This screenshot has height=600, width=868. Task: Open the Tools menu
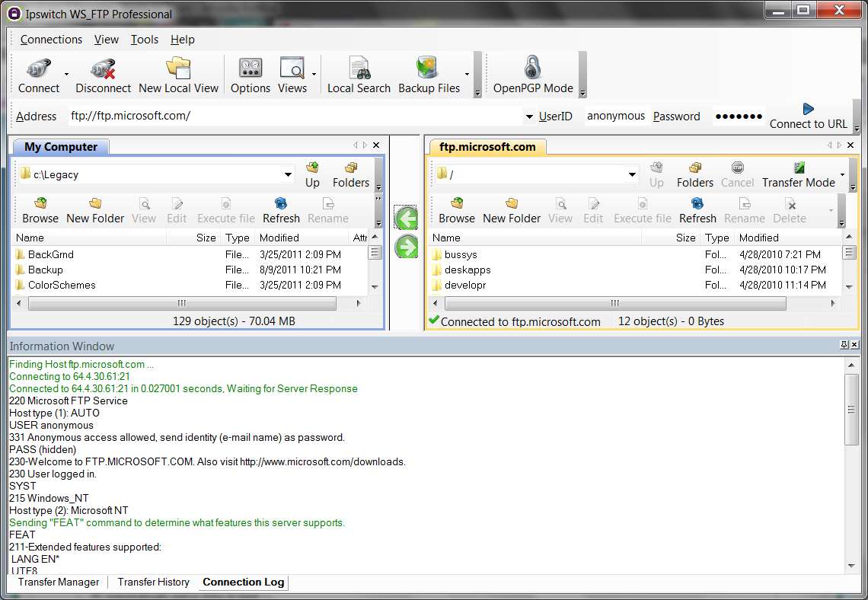point(145,40)
